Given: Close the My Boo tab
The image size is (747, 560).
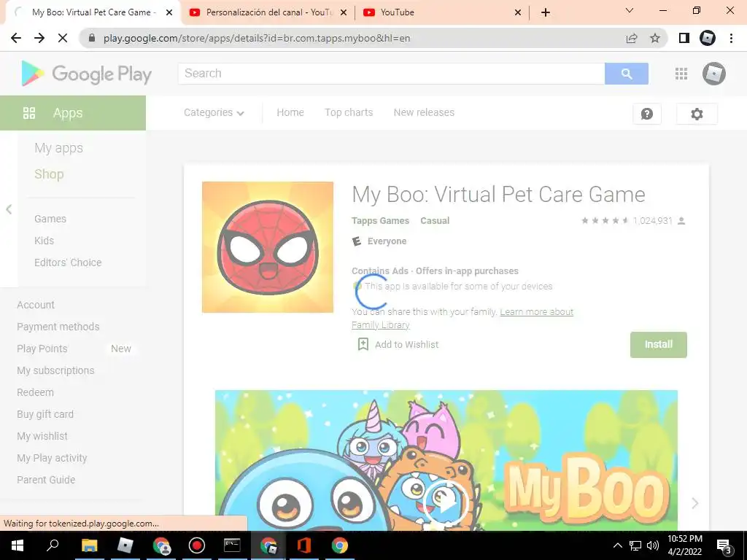Looking at the screenshot, I should coord(169,12).
